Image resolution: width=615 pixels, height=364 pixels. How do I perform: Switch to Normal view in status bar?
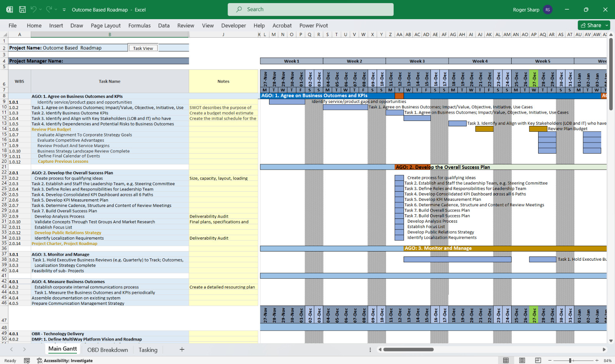(506, 361)
